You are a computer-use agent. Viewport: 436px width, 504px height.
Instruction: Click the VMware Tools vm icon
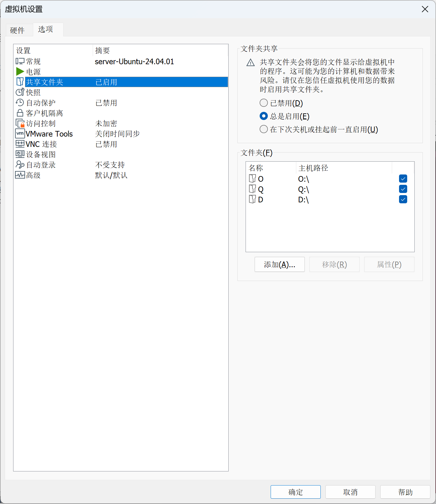point(20,134)
